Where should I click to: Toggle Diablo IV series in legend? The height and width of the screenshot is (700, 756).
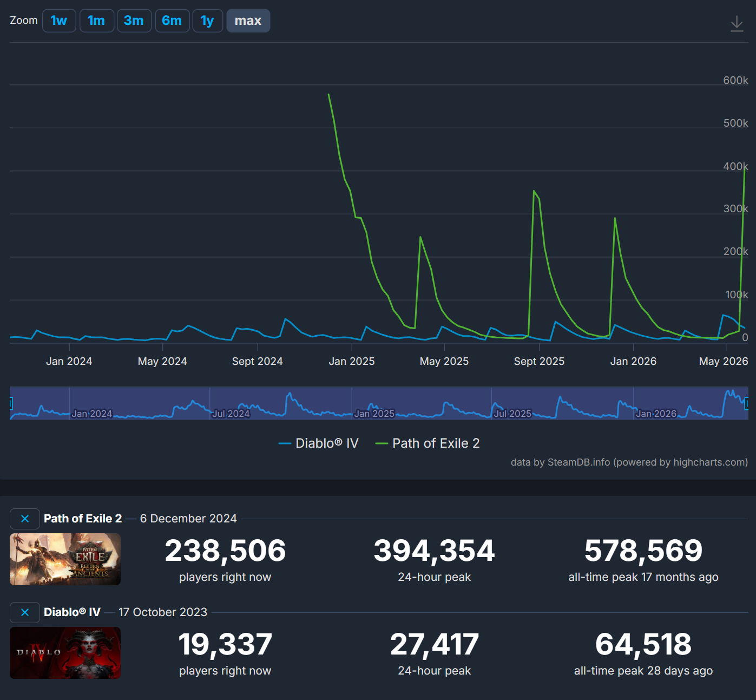pos(318,443)
